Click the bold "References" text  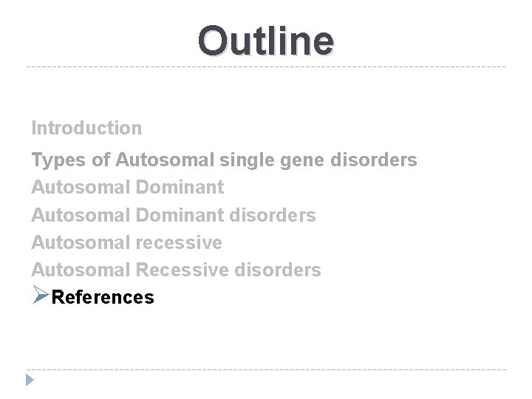coord(104,297)
